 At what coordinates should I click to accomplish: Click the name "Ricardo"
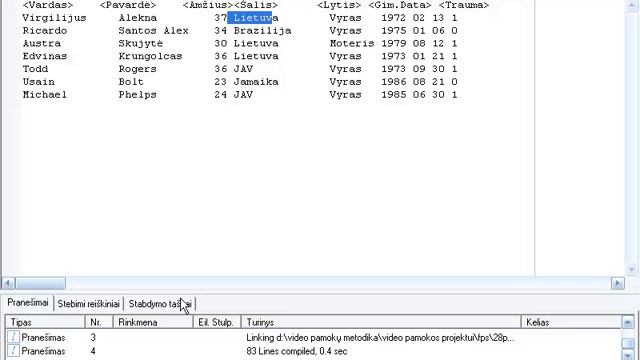(44, 31)
